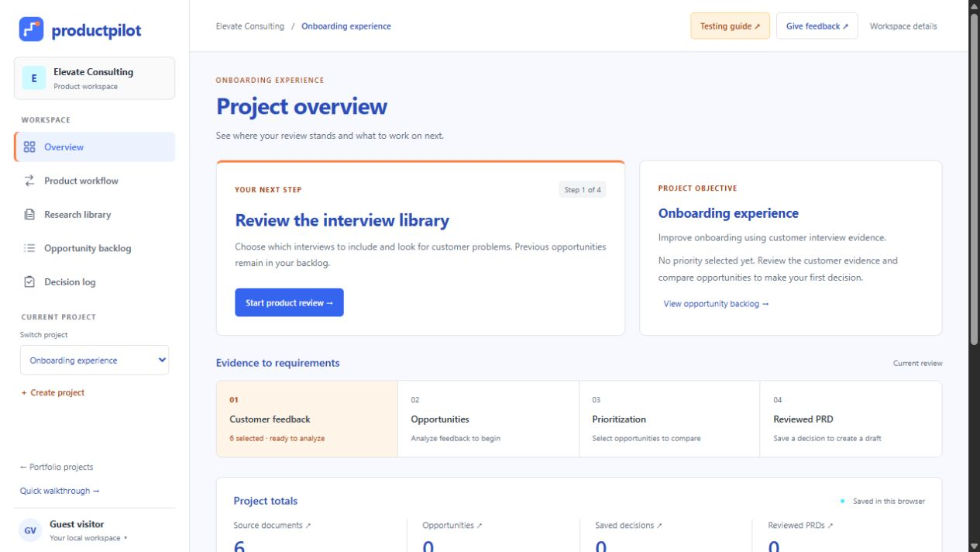Screen dimensions: 980x552
Task: Follow View opportunity backlog link
Action: point(716,304)
